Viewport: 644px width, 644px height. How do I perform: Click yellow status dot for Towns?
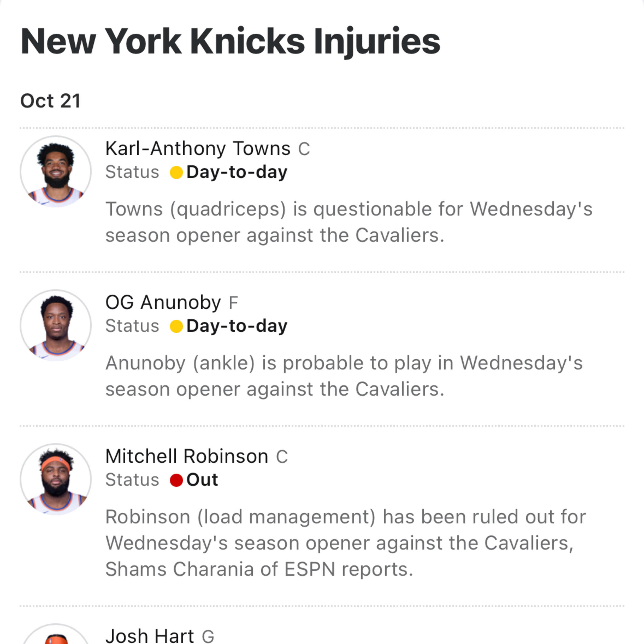[176, 172]
